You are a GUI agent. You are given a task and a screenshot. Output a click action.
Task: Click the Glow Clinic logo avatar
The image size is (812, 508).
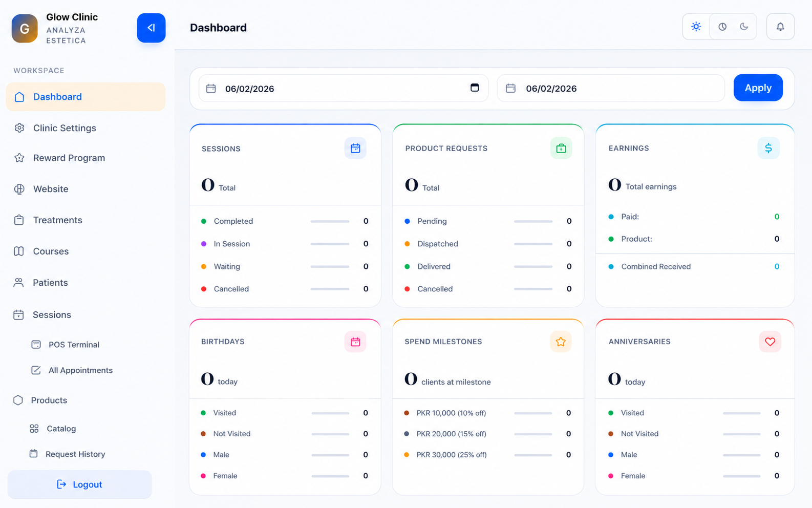tap(25, 28)
